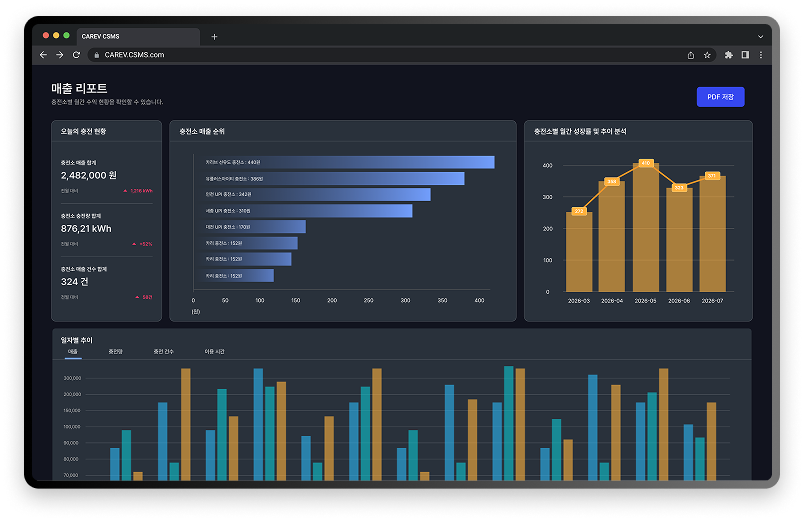The image size is (804, 521).
Task: Click the ranking bar labeled 310
Action: pyautogui.click(x=303, y=211)
